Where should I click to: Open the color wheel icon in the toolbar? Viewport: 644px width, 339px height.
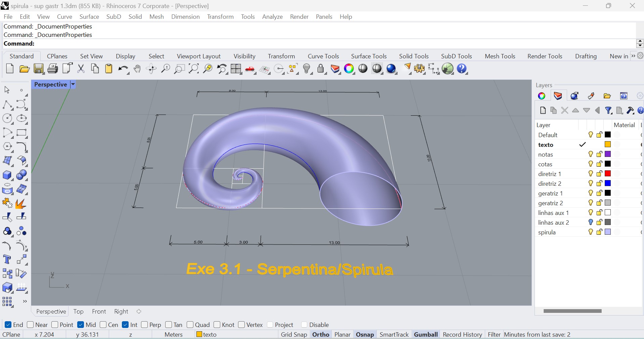(x=349, y=69)
